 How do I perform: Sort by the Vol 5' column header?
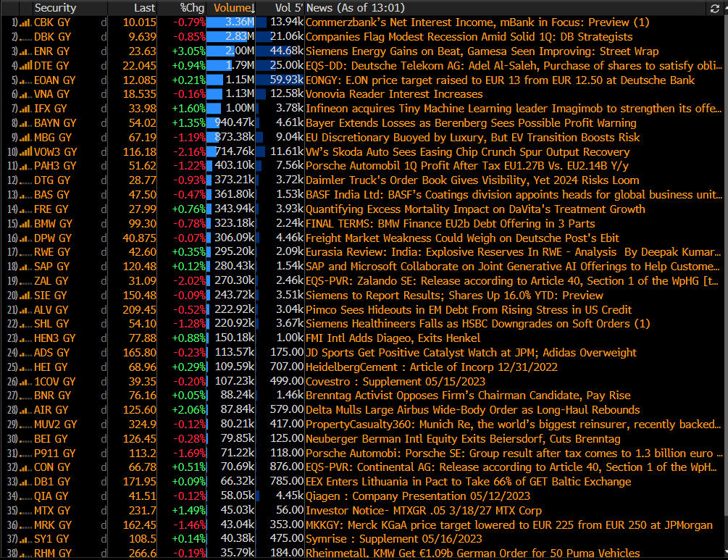289,8
